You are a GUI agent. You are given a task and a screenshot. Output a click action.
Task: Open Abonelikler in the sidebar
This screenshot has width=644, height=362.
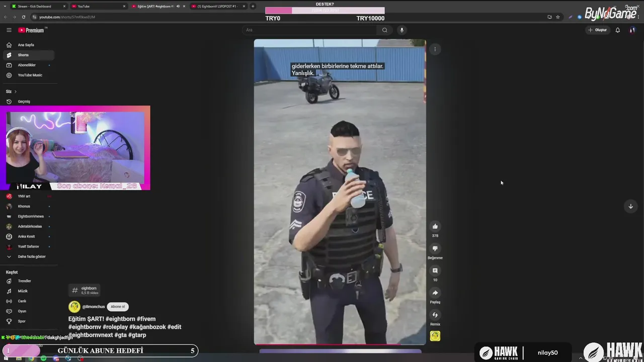point(29,65)
